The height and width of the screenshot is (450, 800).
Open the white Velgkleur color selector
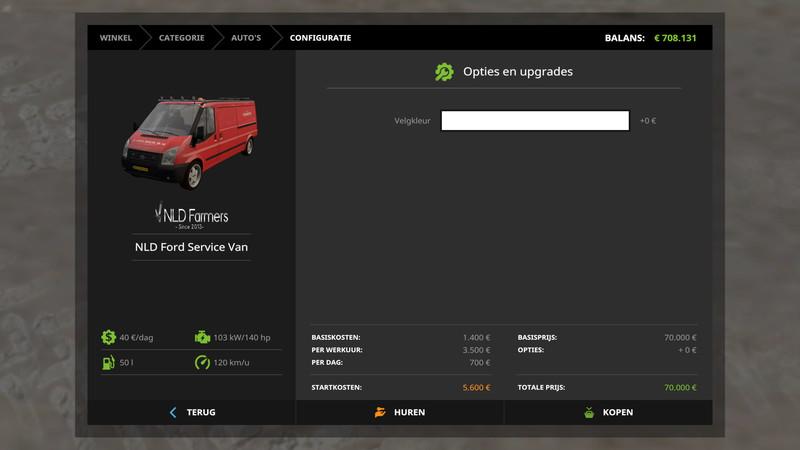tap(535, 121)
